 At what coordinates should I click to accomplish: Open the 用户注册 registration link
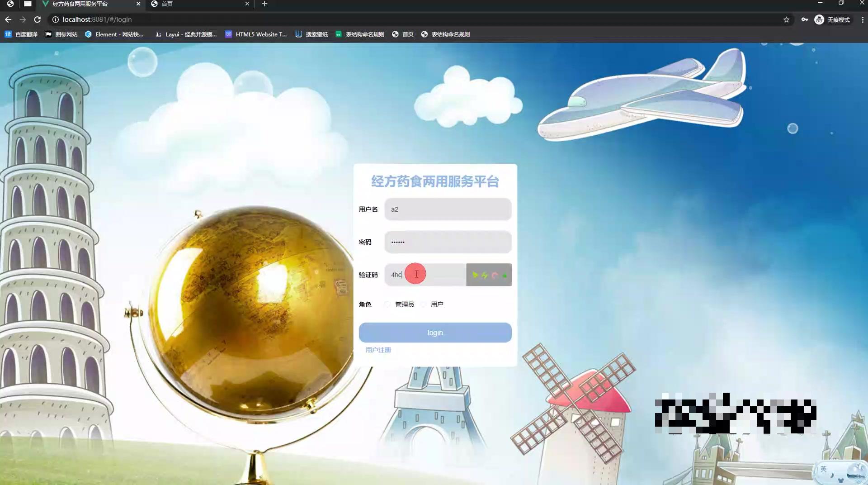point(378,349)
